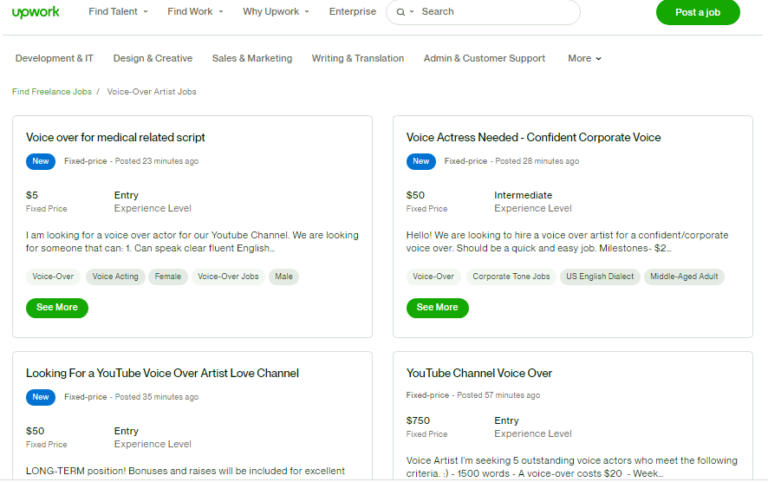Open 'Voice over for medical related script' job
This screenshot has height=482, width=768.
pyautogui.click(x=116, y=138)
